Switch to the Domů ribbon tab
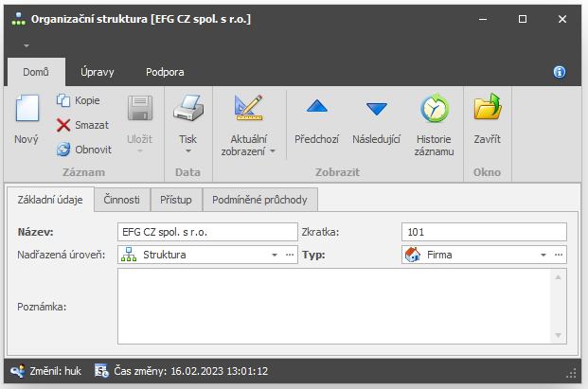The image size is (588, 389). (x=36, y=72)
